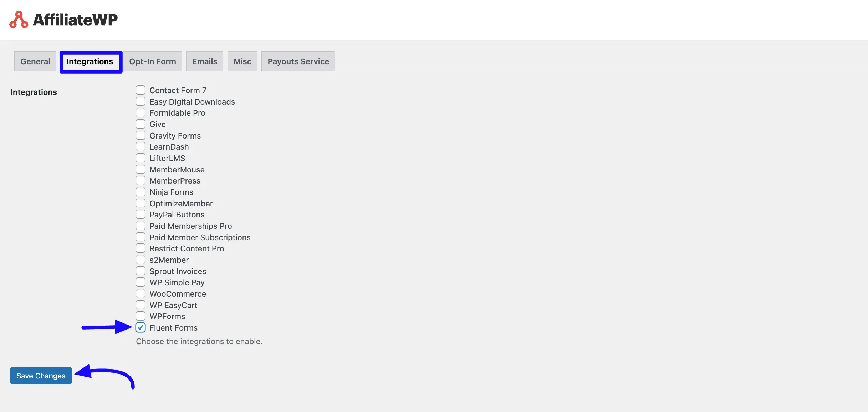Go to the Emails tab
The width and height of the screenshot is (868, 412).
[x=205, y=61]
